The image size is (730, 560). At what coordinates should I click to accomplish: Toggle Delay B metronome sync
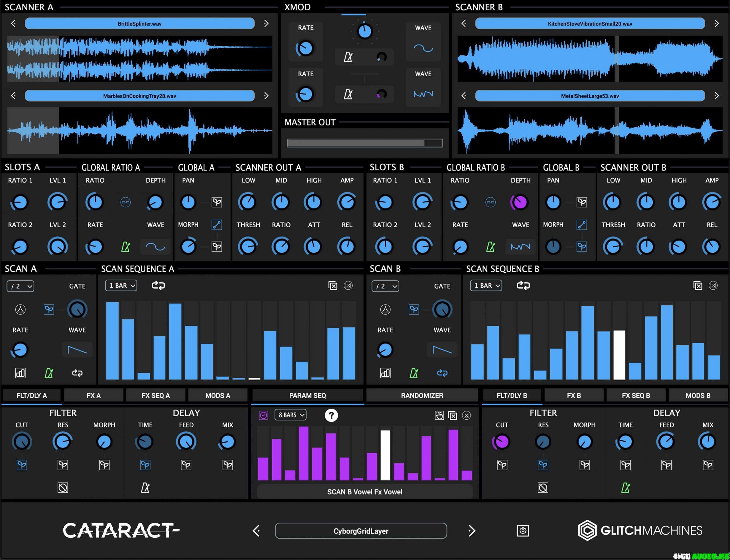pyautogui.click(x=625, y=488)
